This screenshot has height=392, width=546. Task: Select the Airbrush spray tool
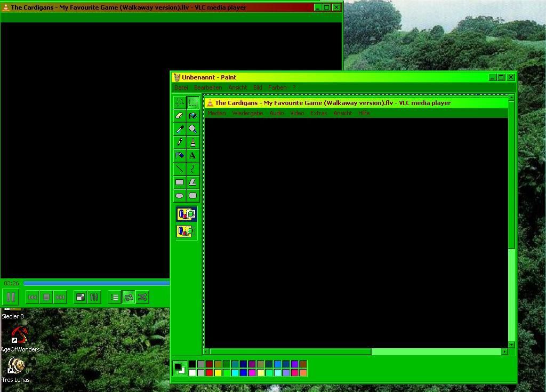click(x=180, y=156)
